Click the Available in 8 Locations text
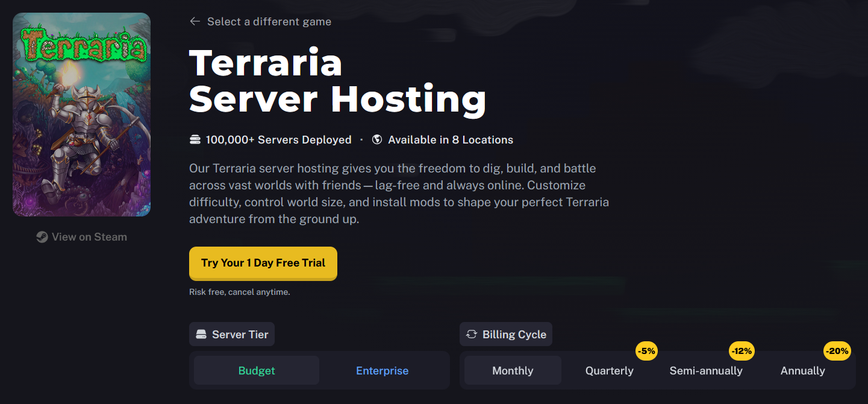This screenshot has width=868, height=404. (x=451, y=140)
